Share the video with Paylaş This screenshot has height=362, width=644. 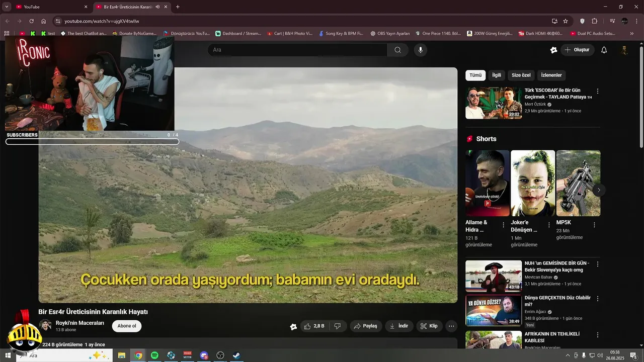pyautogui.click(x=366, y=326)
